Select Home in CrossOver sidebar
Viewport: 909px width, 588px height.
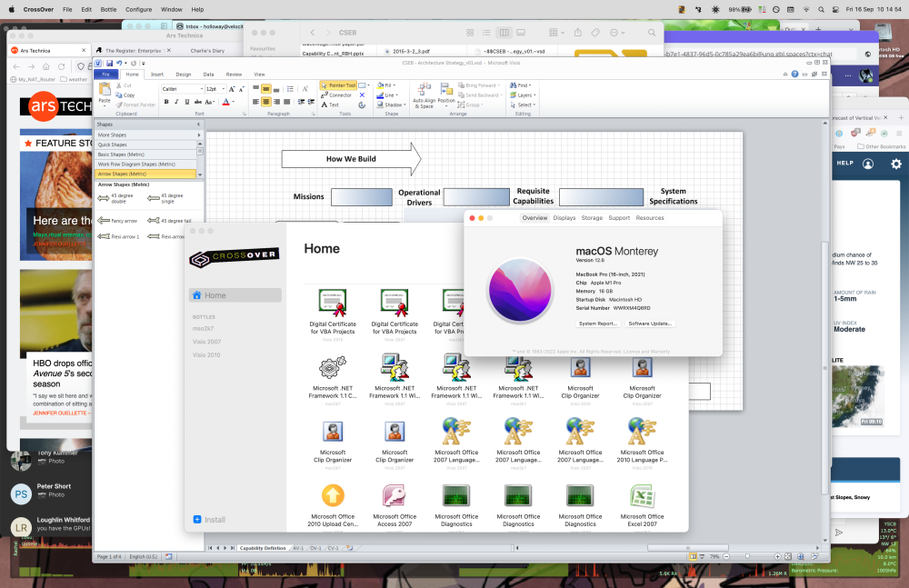click(x=235, y=295)
